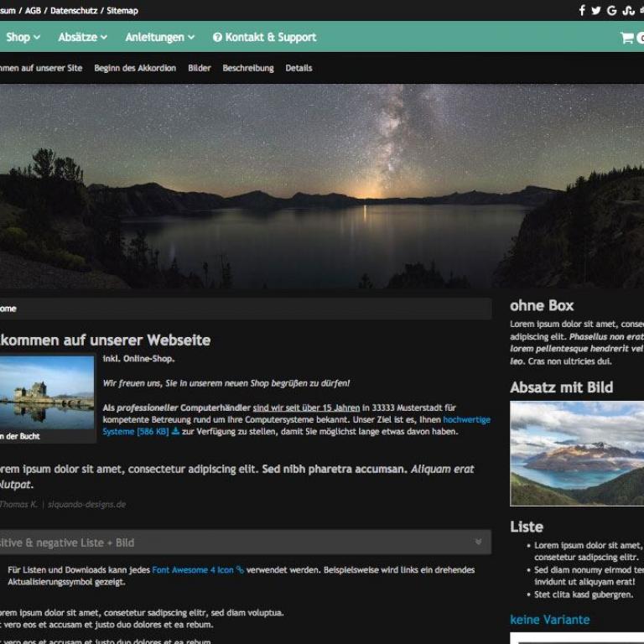Click the StumbleUpon icon

[628, 11]
